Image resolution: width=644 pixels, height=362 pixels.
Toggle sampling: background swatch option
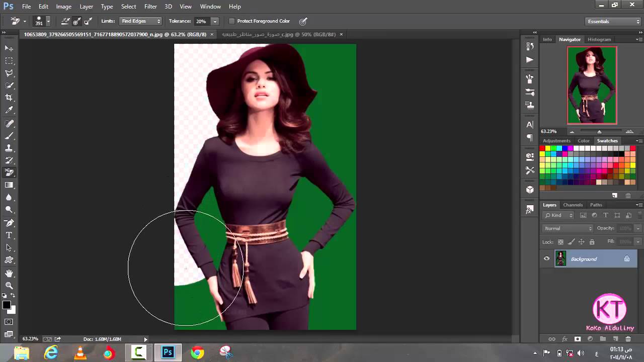(88, 21)
